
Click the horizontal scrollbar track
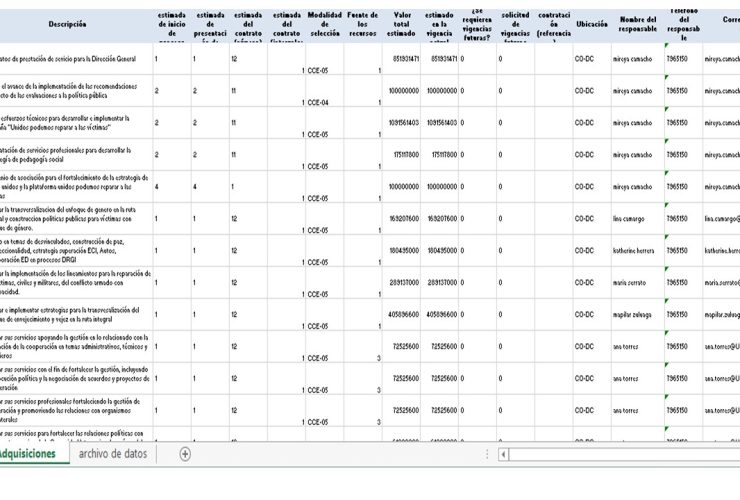point(624,455)
